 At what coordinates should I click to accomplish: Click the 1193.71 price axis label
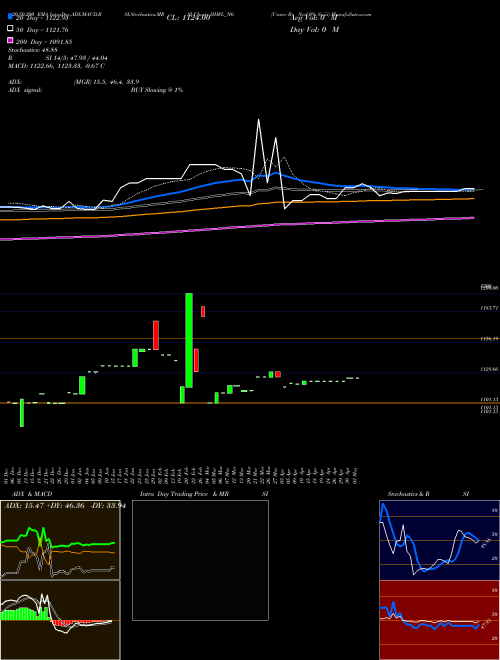[489, 308]
